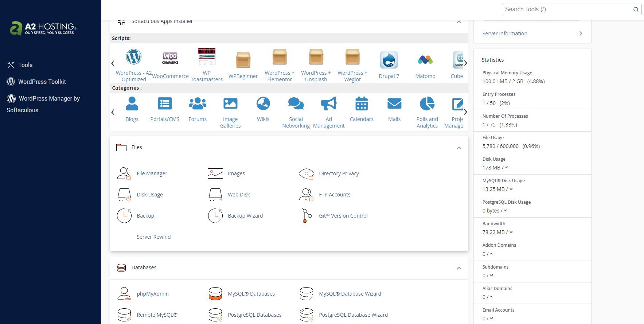
Task: Open the Image Galleries category icon
Action: coord(230,104)
